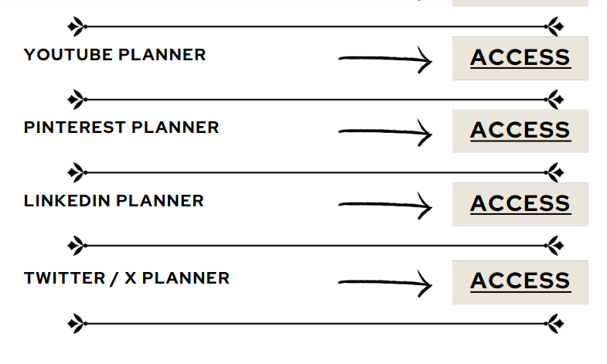This screenshot has height=364, width=607.
Task: Click left ornament of divider above YouTube Planner
Action: (x=77, y=27)
